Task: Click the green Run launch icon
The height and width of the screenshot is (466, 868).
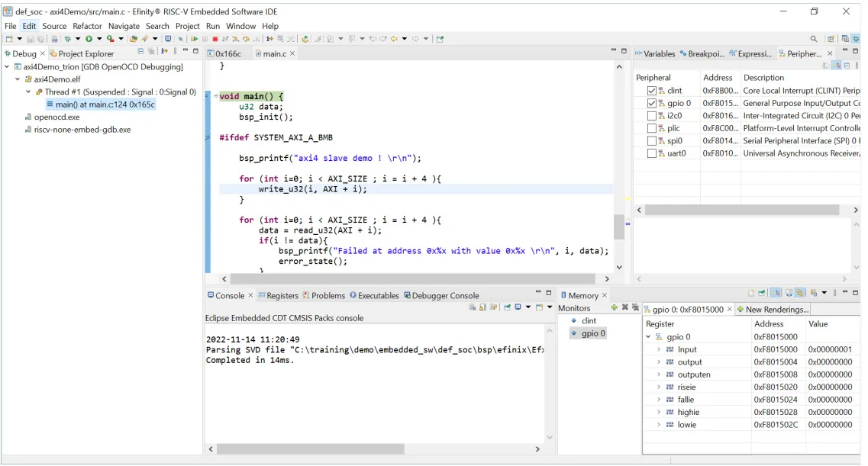Action: pos(89,39)
